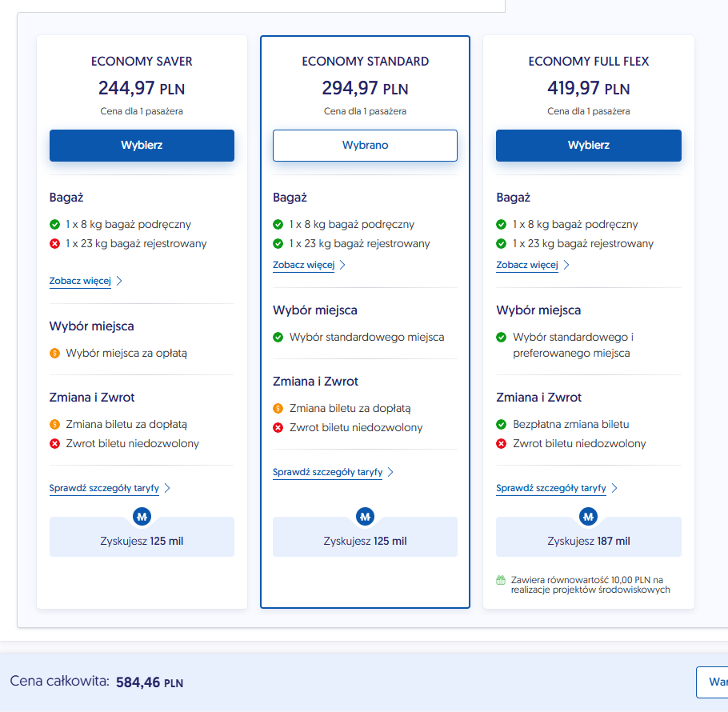Select the Economy Saver fare with Wybierz
Viewport: 728px width, 712px height.
(x=142, y=146)
